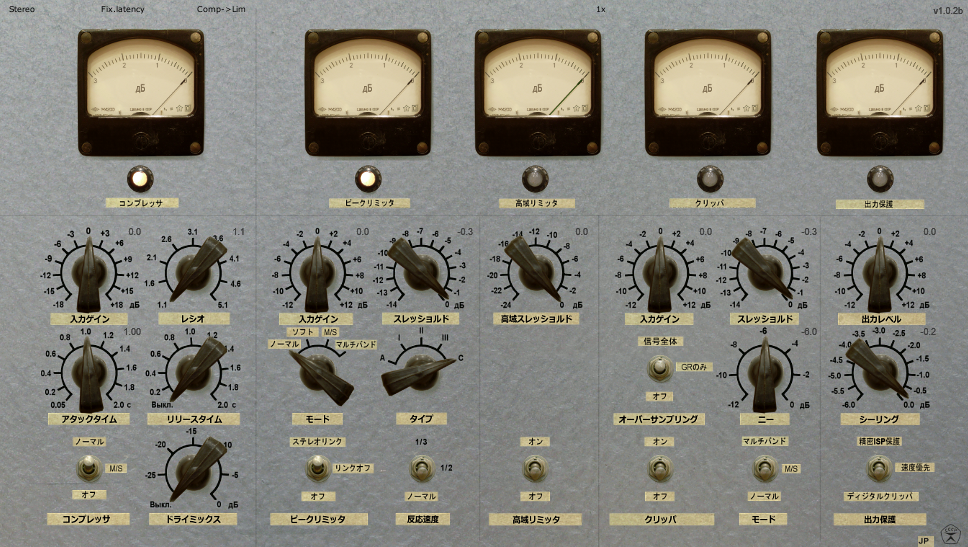Click the peak limiter スレッショルド knob

pyautogui.click(x=422, y=272)
